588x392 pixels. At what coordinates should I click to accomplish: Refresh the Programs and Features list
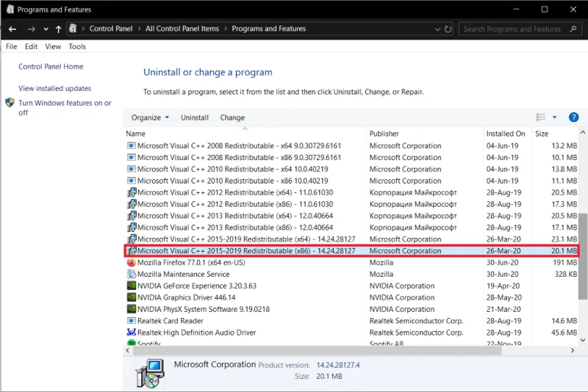448,29
